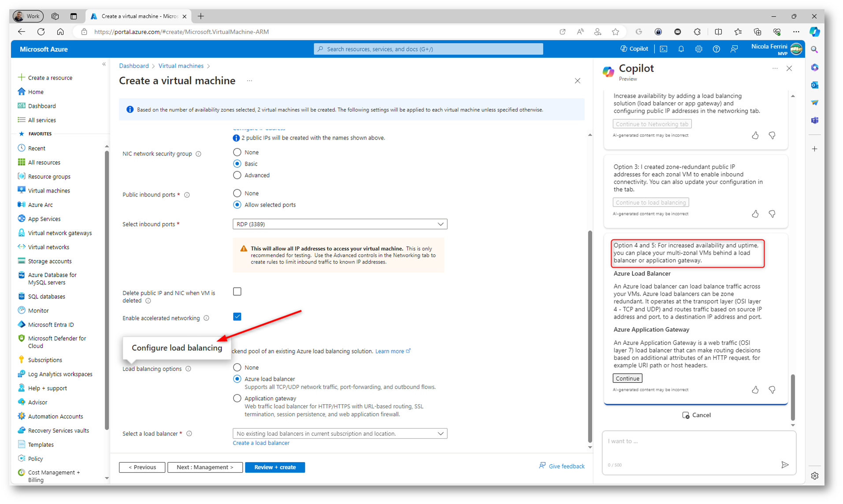Select Application gateway option
This screenshot has height=504, width=843.
click(x=237, y=398)
